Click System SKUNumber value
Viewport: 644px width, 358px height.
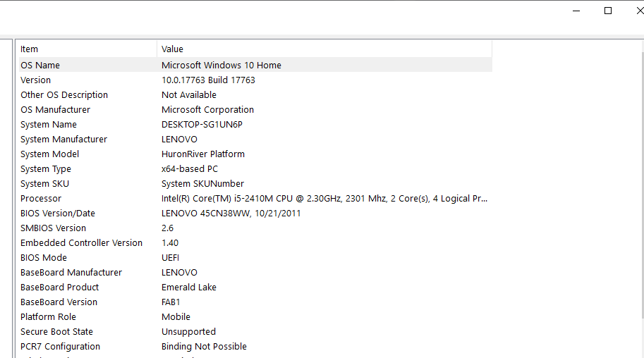coord(202,183)
